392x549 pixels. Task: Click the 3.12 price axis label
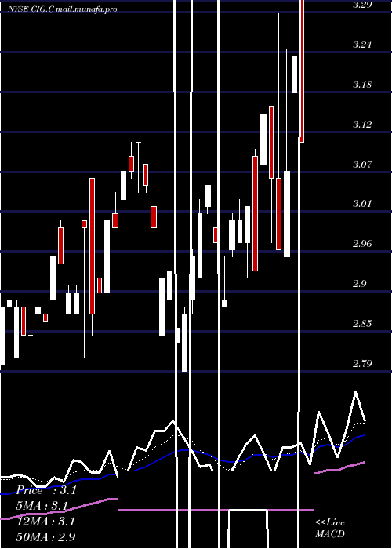point(362,124)
